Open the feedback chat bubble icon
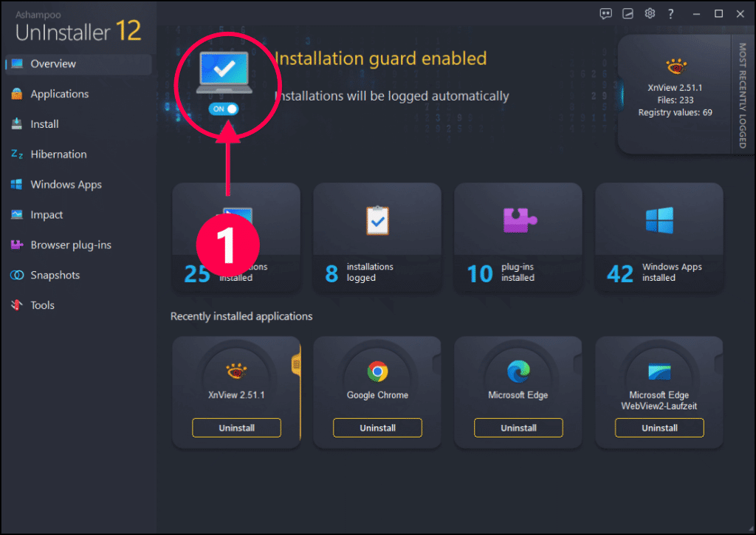The width and height of the screenshot is (756, 535). coord(605,13)
